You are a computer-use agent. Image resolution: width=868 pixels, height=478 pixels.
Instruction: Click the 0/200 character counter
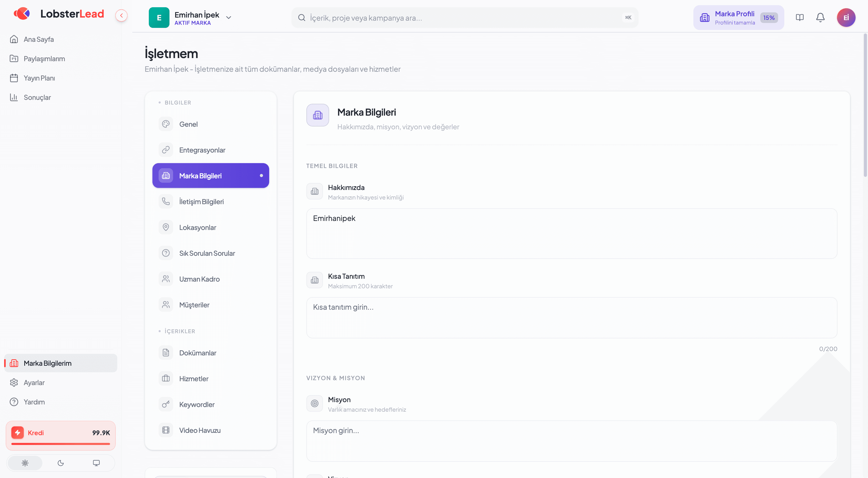tap(828, 349)
